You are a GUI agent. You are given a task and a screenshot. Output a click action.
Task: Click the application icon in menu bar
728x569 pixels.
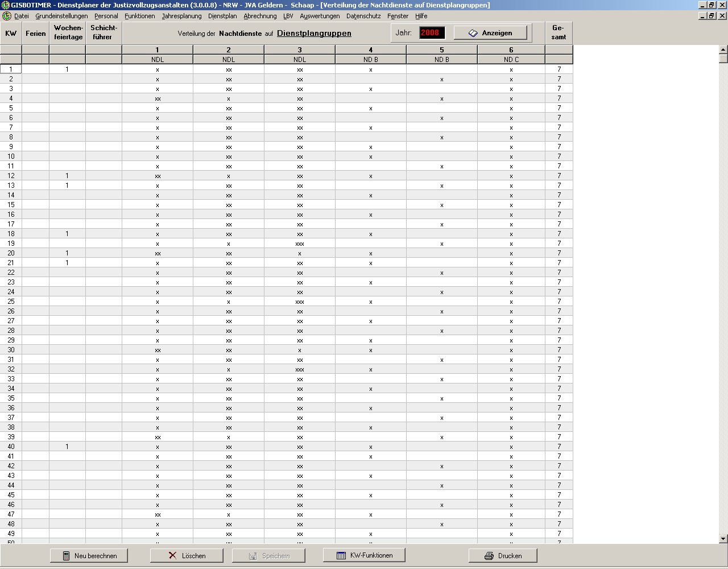pyautogui.click(x=6, y=16)
